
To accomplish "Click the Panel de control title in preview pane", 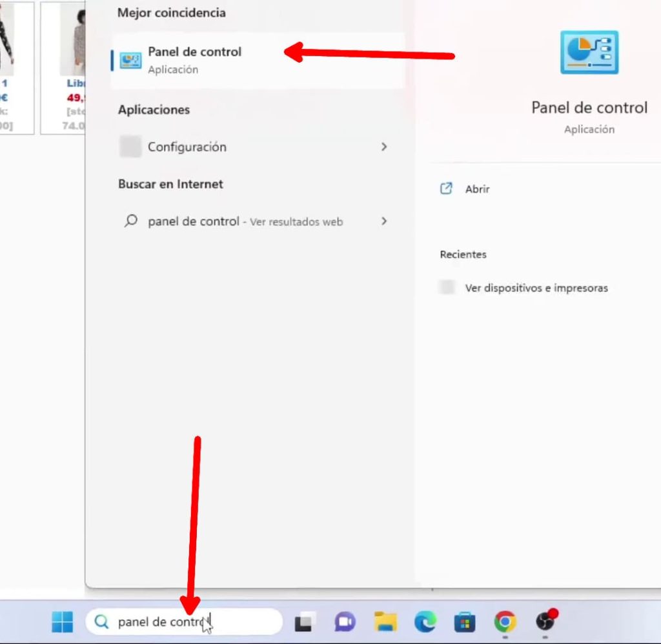I will pyautogui.click(x=589, y=108).
